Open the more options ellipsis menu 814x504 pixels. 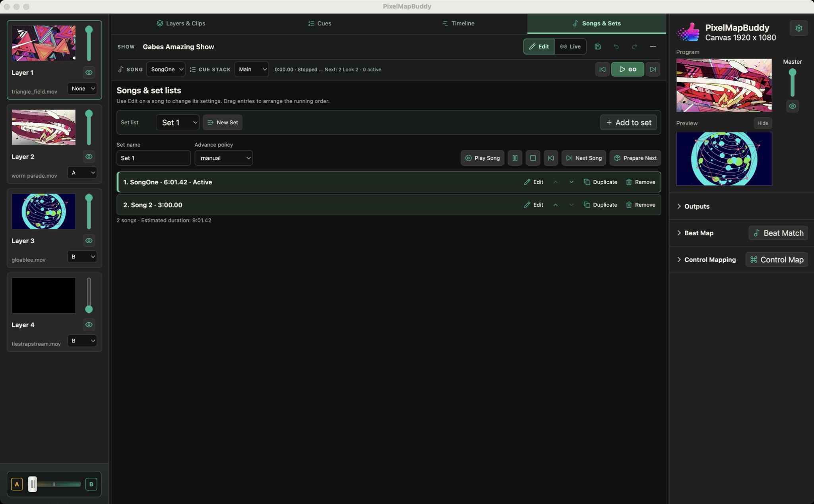pyautogui.click(x=653, y=47)
